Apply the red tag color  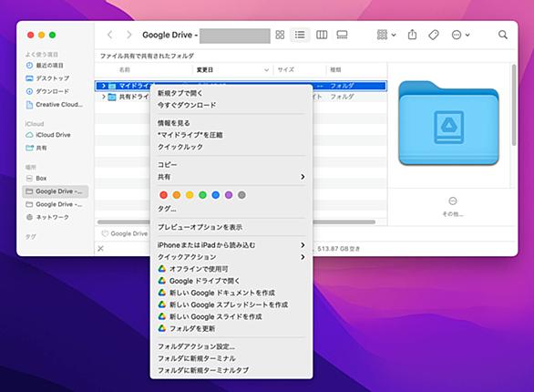coord(163,195)
